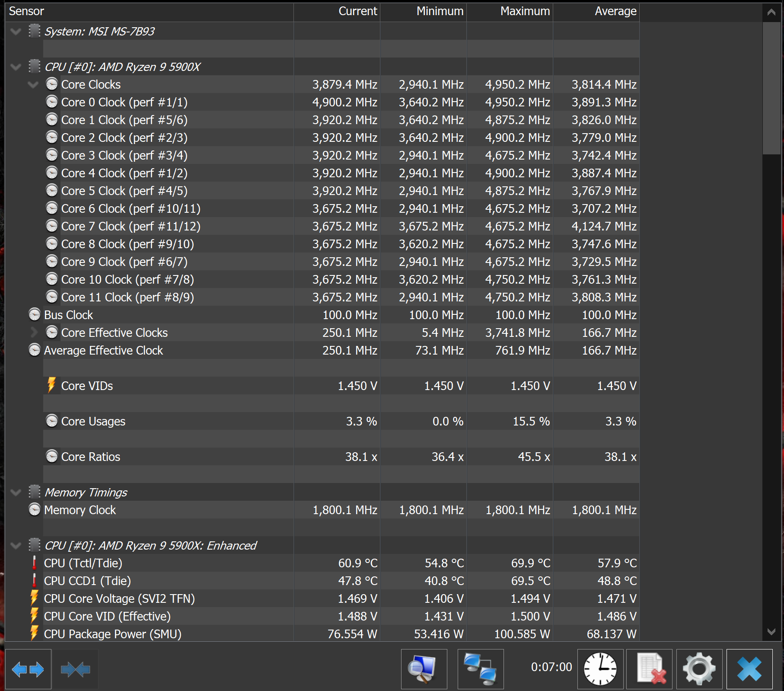Click the CPU Core Voltage lightning icon

pyautogui.click(x=34, y=598)
